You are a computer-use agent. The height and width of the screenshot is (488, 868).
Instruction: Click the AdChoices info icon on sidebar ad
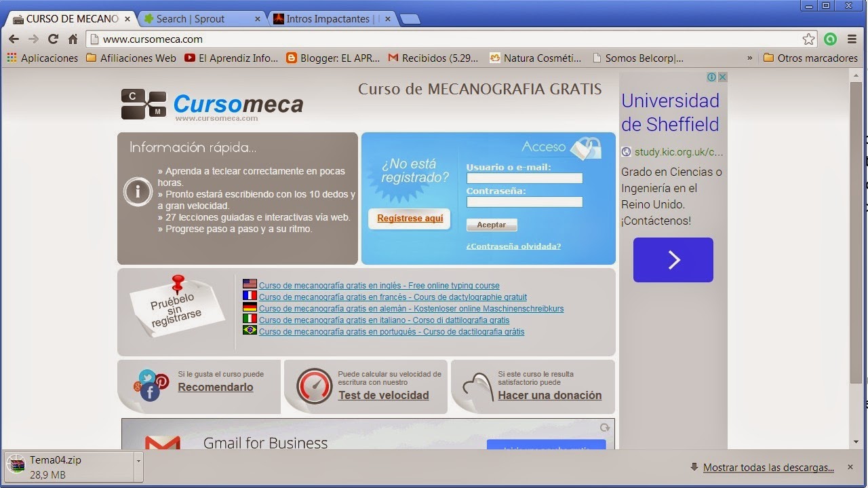pos(711,77)
